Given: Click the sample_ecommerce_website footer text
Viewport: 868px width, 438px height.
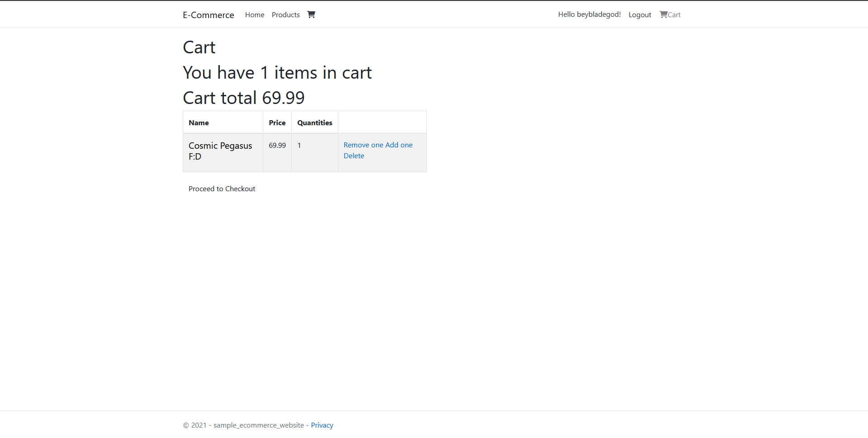Looking at the screenshot, I should 258,425.
